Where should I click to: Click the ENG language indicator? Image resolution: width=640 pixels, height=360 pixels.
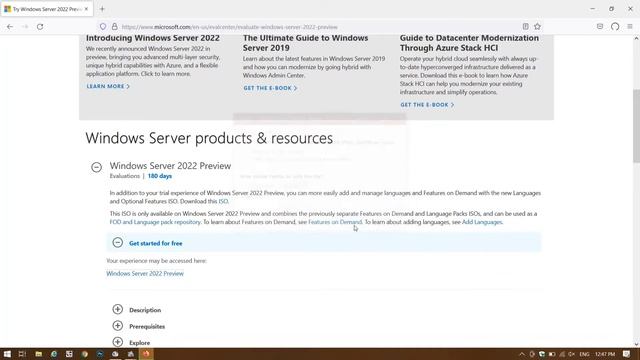(x=584, y=354)
